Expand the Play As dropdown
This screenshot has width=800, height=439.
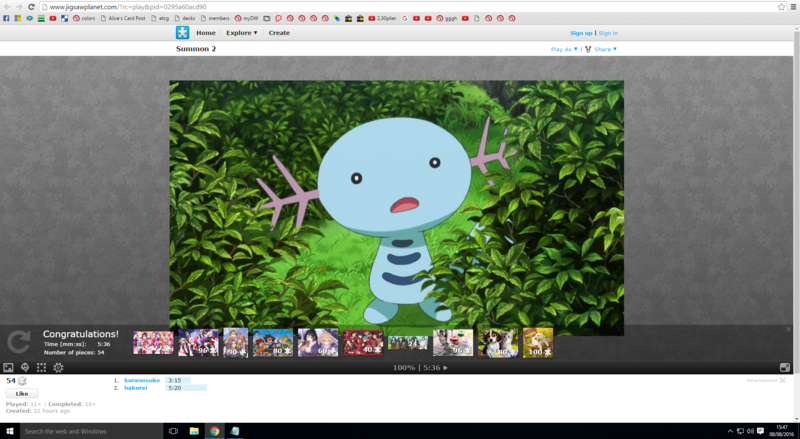click(564, 50)
